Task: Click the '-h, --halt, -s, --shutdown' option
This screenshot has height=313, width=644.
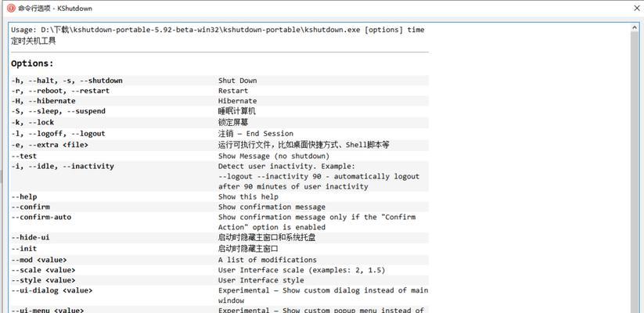Action: pos(67,81)
